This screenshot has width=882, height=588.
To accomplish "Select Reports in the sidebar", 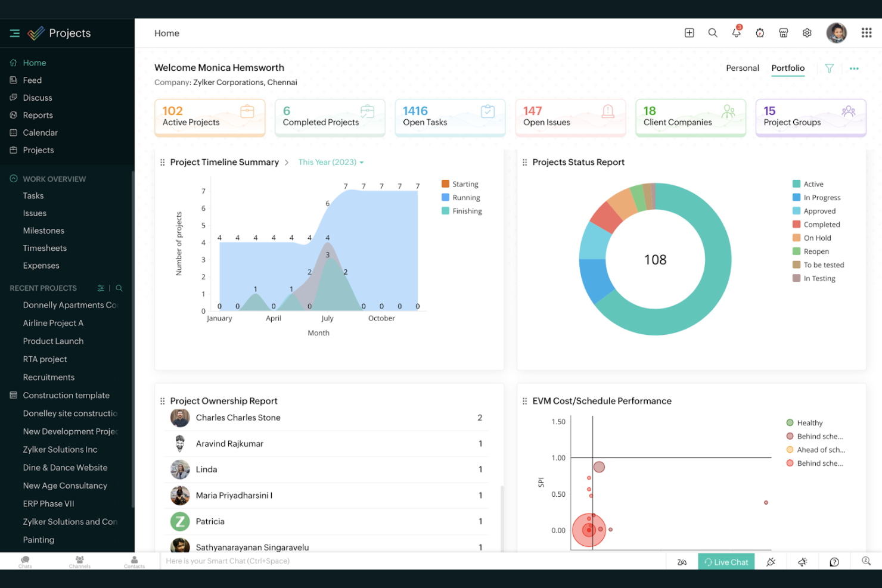I will 38,115.
